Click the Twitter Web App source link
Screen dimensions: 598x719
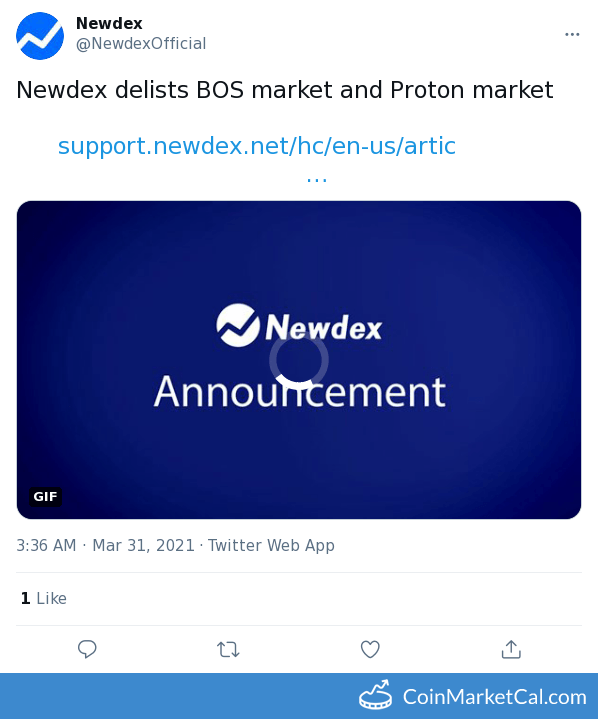[271, 546]
